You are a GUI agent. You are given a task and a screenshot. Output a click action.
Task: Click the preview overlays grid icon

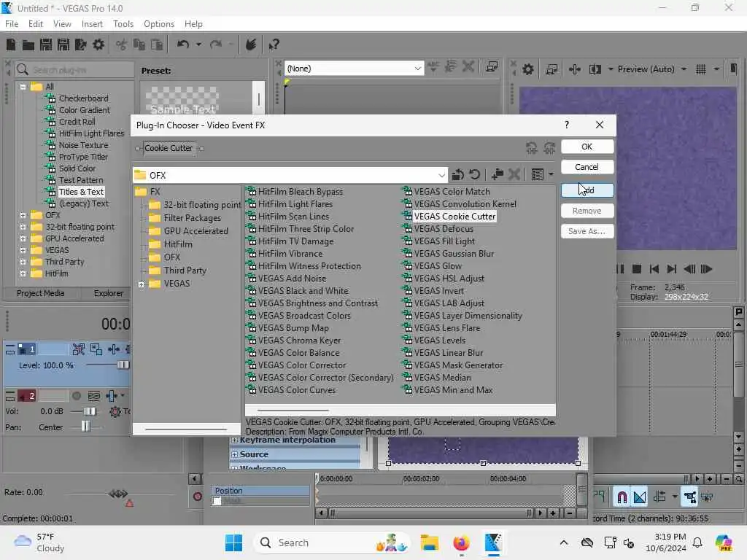(x=701, y=69)
